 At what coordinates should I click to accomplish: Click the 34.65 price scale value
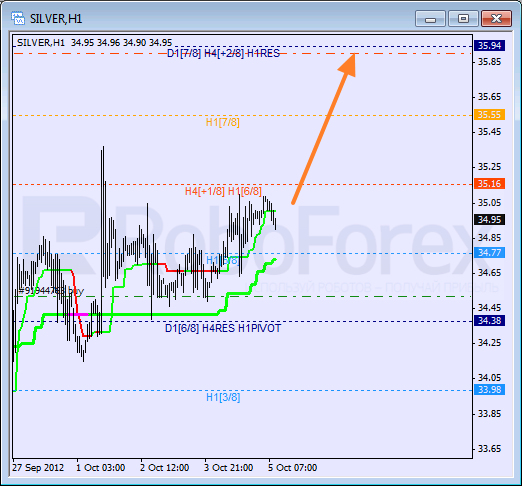(x=489, y=273)
